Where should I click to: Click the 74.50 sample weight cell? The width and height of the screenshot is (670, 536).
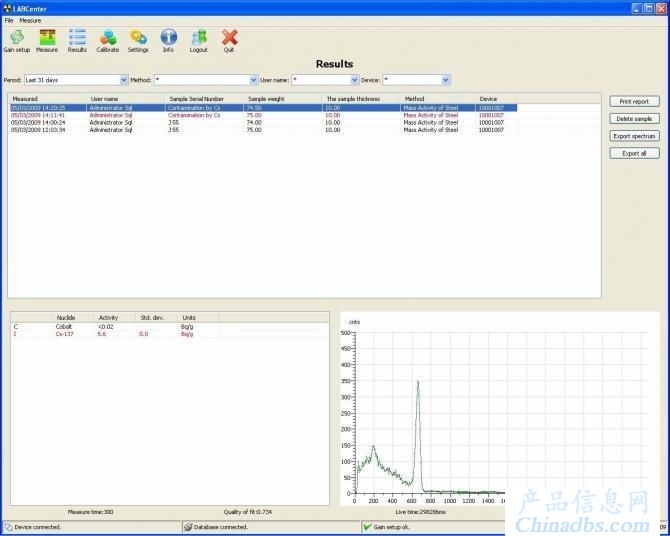coord(254,108)
